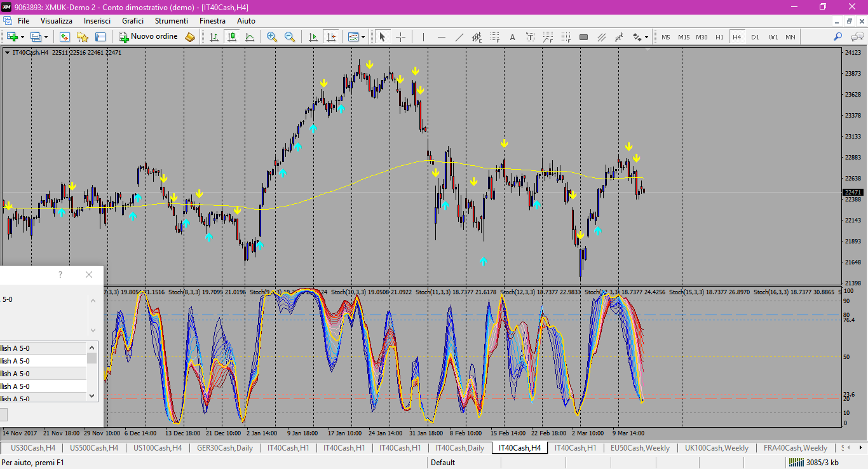
Task: Expand the IT40Cash,H4 chart title arrow
Action: (x=7, y=53)
